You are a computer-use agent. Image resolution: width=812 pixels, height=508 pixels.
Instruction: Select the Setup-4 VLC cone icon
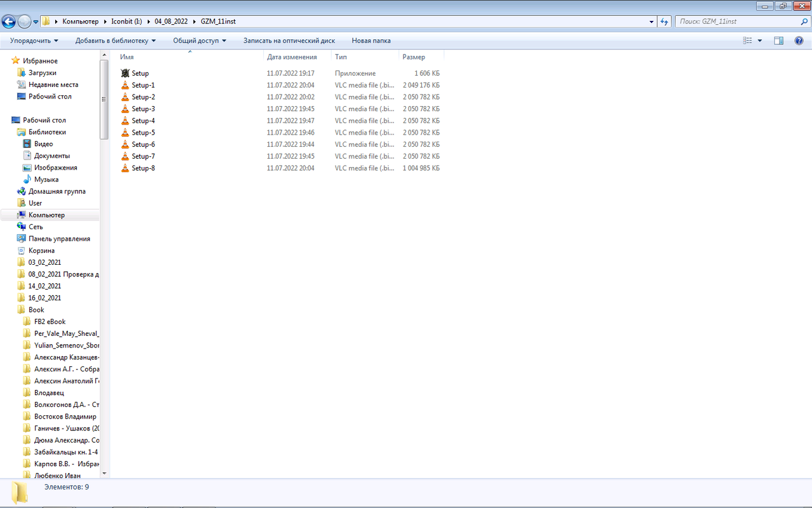click(125, 121)
